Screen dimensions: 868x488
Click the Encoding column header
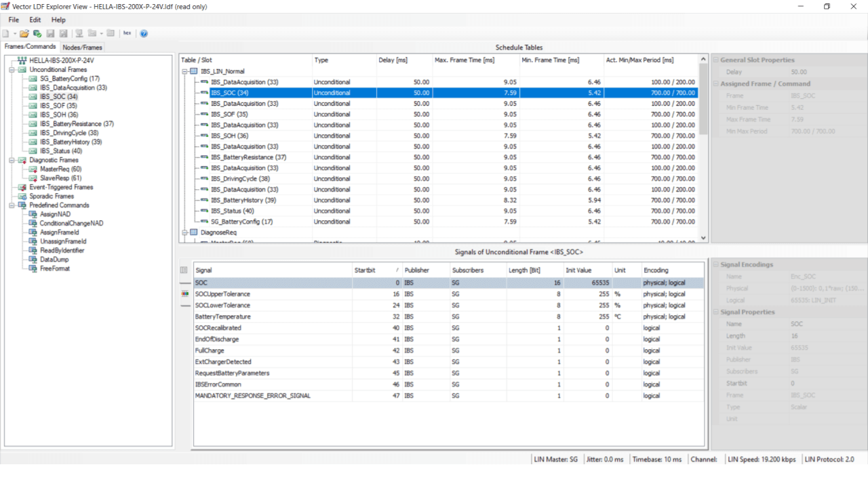click(673, 270)
